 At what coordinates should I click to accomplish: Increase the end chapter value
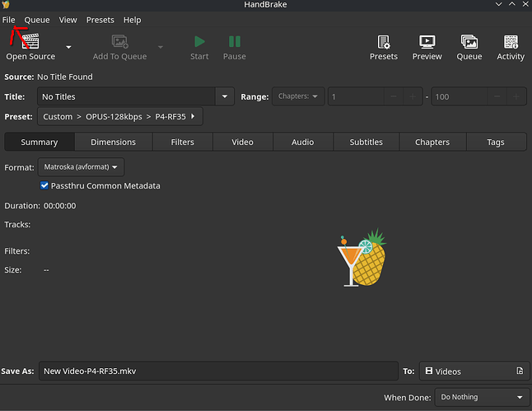[x=516, y=96]
